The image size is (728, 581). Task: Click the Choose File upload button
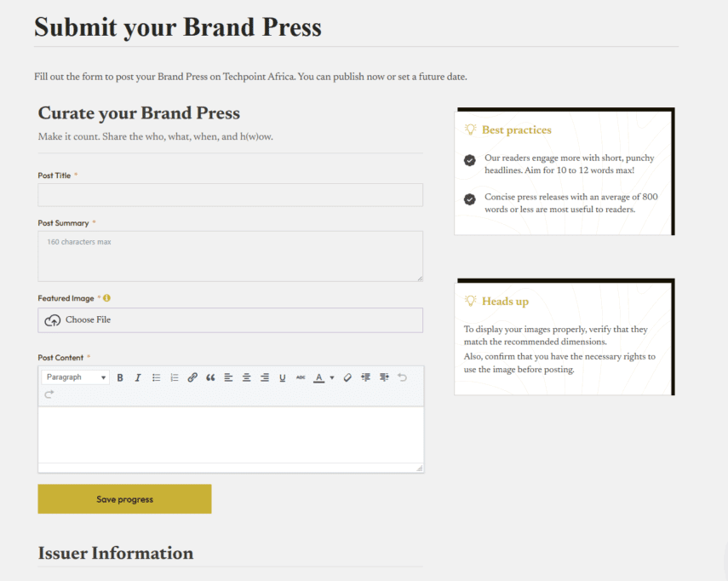click(230, 319)
